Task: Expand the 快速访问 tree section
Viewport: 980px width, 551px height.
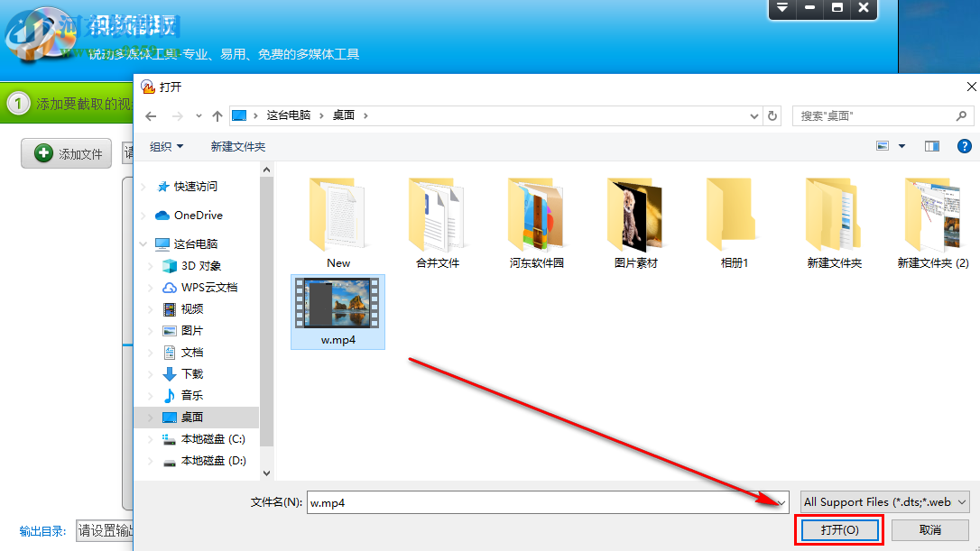Action: pos(143,186)
